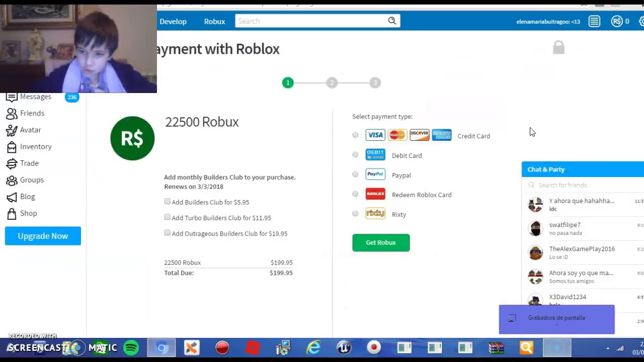The height and width of the screenshot is (362, 644).
Task: Open the 'Ahora soy yo que ma...' chat
Action: point(584,277)
